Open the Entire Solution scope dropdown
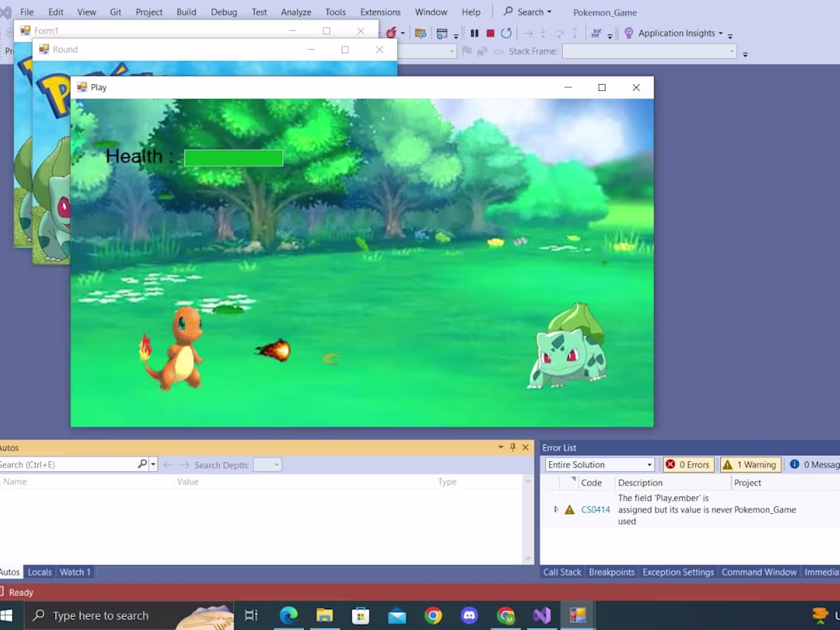Screen dimensions: 840x630 [x=599, y=464]
